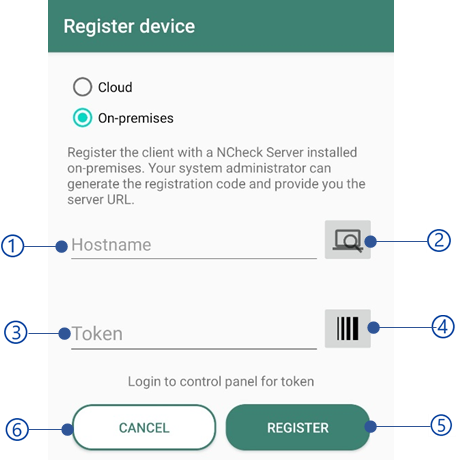Viewport: 456px width, 460px height.
Task: Click the CANCEL button
Action: pos(144,427)
